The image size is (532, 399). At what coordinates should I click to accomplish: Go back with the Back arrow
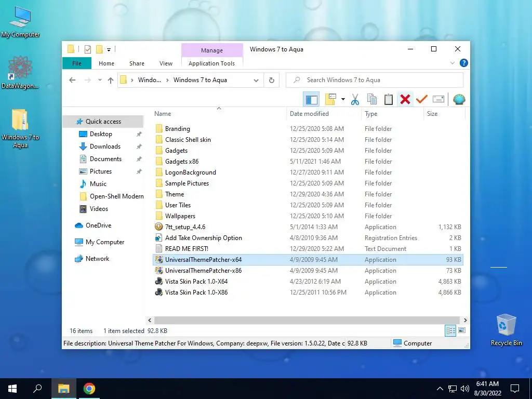tap(72, 80)
